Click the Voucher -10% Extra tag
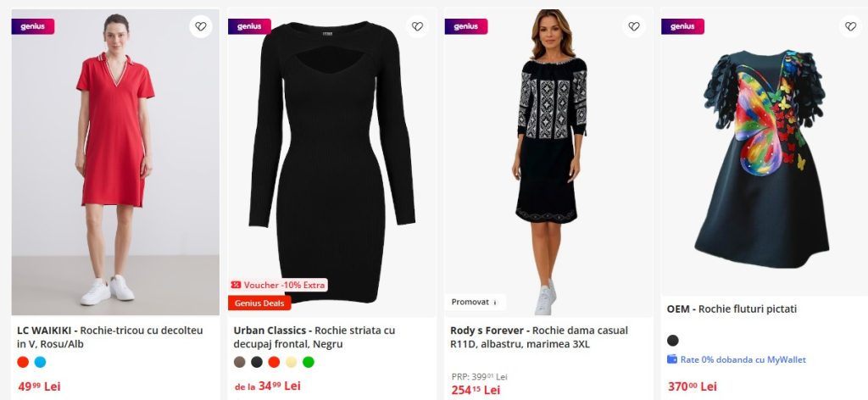Screen dimensions: 868x400 click(278, 285)
